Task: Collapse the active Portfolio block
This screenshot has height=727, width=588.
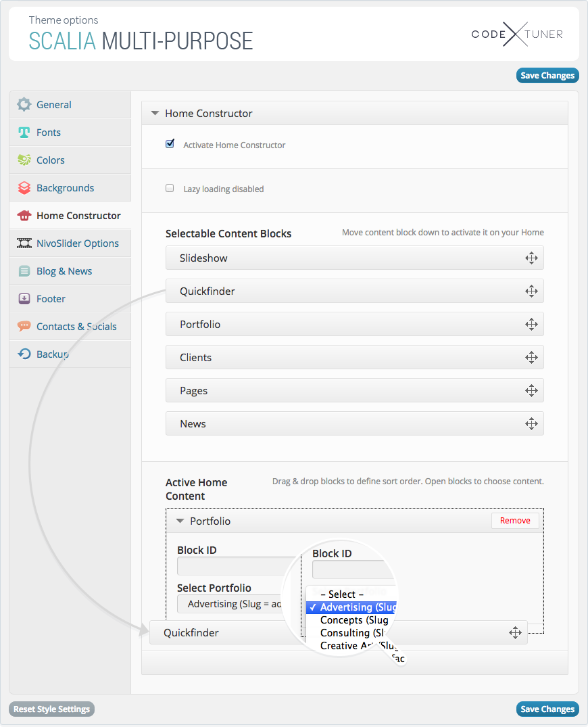Action: [x=180, y=521]
